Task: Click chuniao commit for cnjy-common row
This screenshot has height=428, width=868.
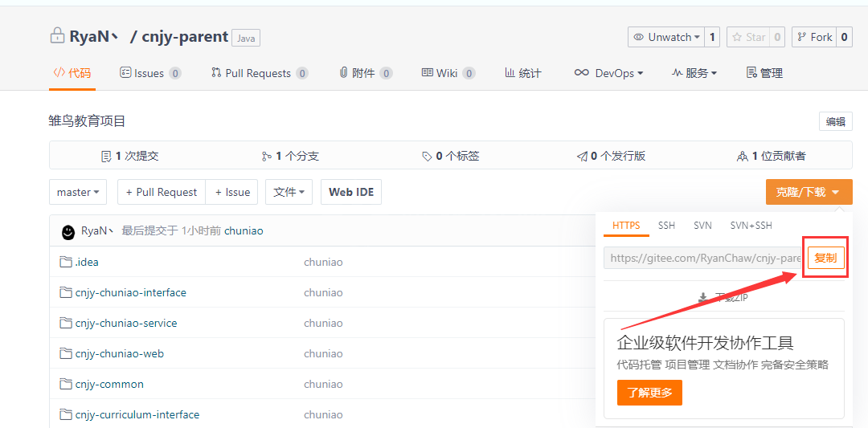Action: 323,384
